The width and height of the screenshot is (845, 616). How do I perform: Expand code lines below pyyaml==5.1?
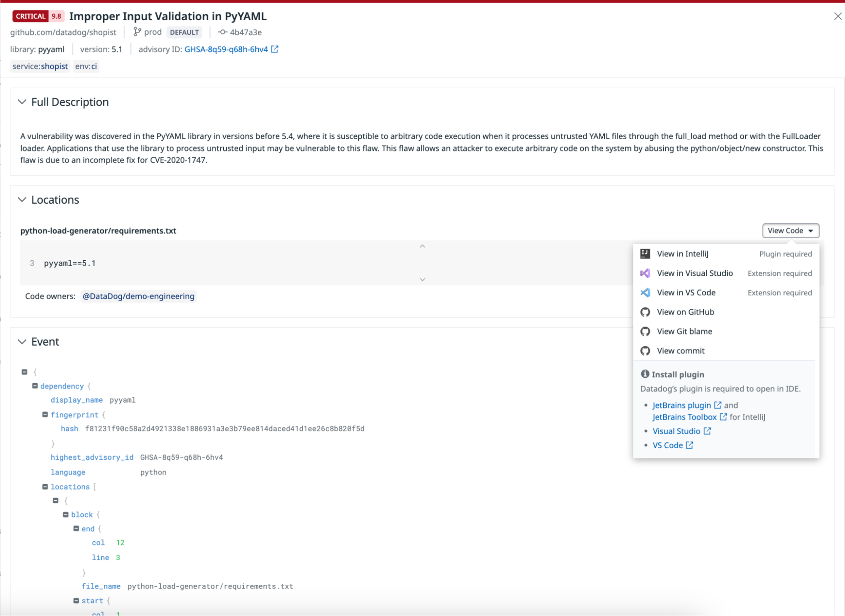[x=422, y=279]
